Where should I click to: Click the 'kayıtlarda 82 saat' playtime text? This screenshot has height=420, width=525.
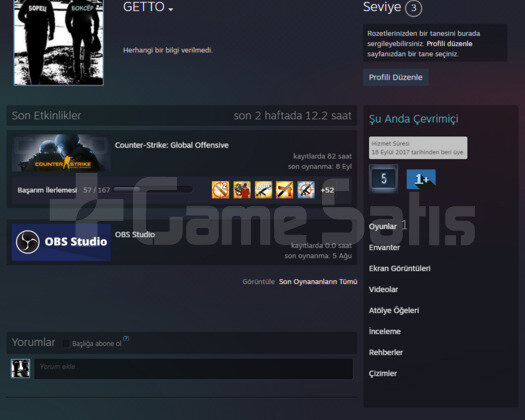point(322,156)
